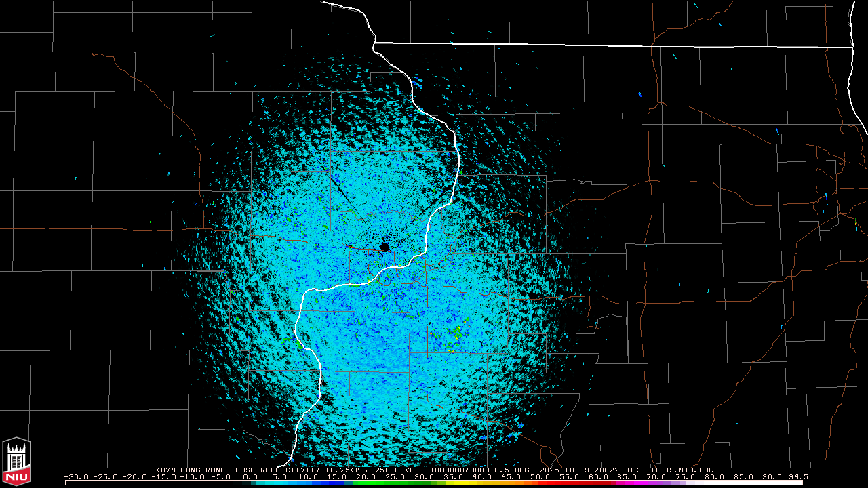Click the green echo cluster southeast of radar
This screenshot has width=868, height=488.
458,331
